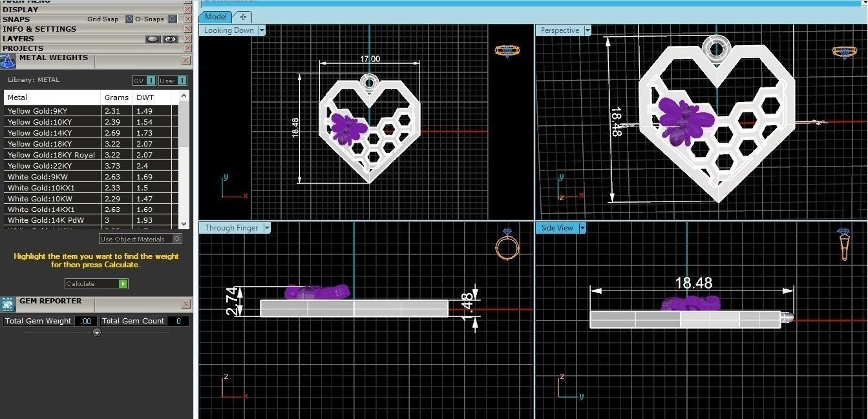Click the side ring icon in Side View viewport
Viewport: 868px width, 419px height.
click(x=844, y=244)
